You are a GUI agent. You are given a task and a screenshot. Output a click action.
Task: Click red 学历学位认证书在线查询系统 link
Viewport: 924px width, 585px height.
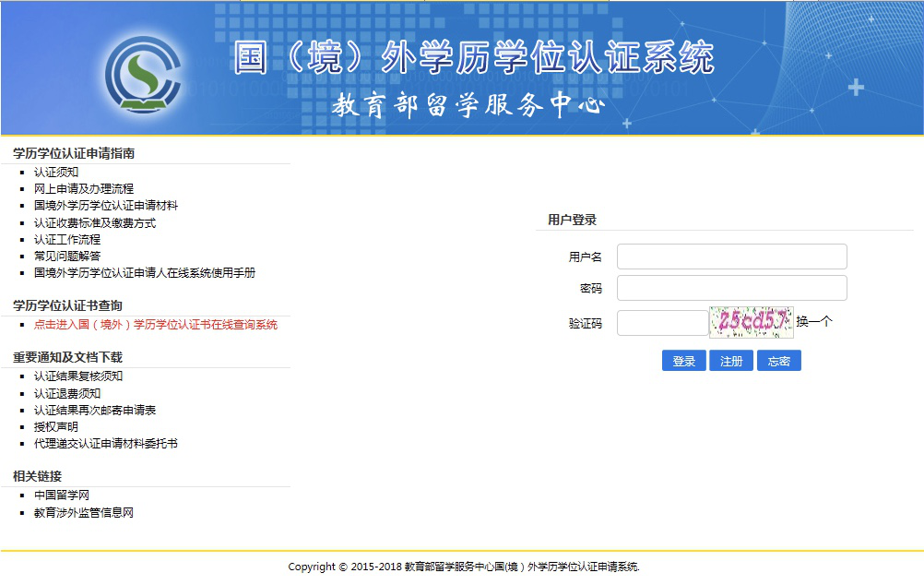click(x=156, y=325)
